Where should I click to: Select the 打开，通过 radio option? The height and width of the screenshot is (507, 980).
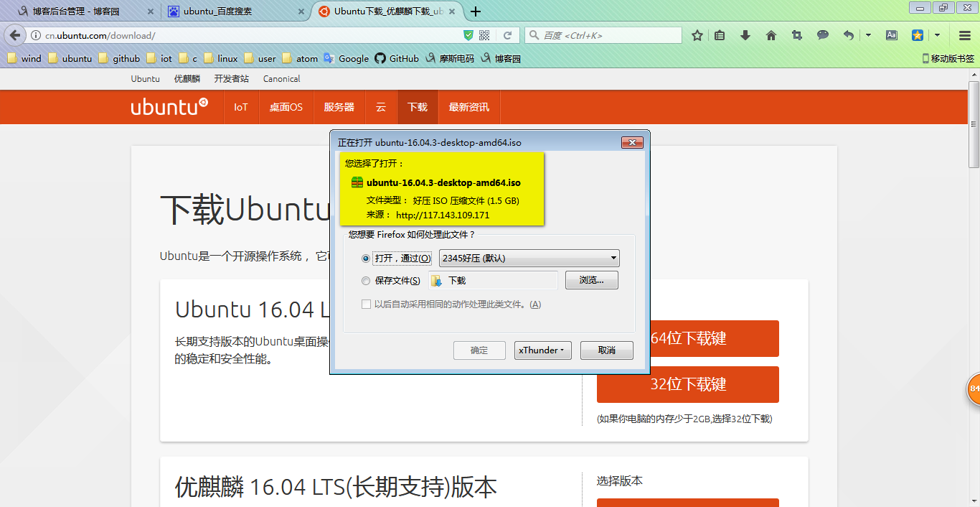366,258
